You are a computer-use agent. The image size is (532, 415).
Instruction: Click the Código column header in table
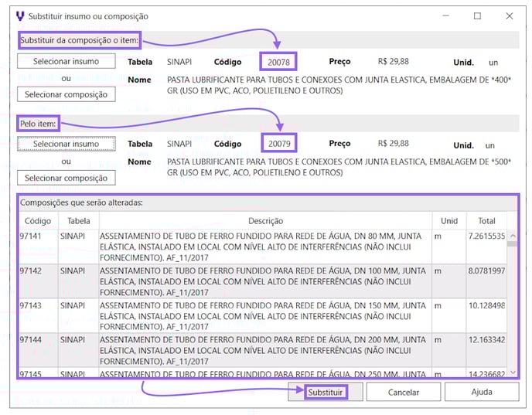38,221
